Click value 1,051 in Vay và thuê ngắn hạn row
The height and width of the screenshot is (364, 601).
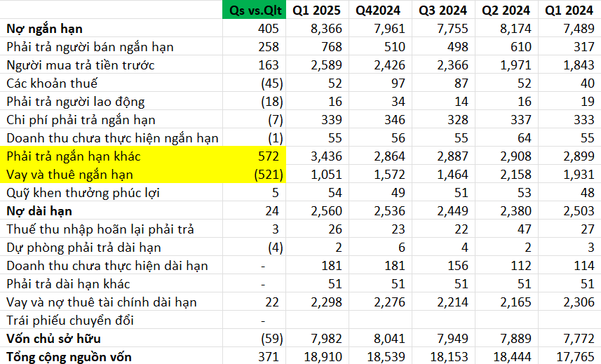[x=326, y=175]
